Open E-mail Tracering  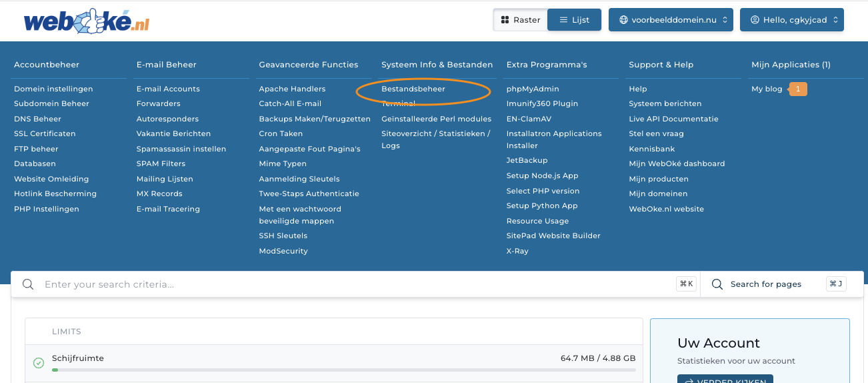point(168,209)
